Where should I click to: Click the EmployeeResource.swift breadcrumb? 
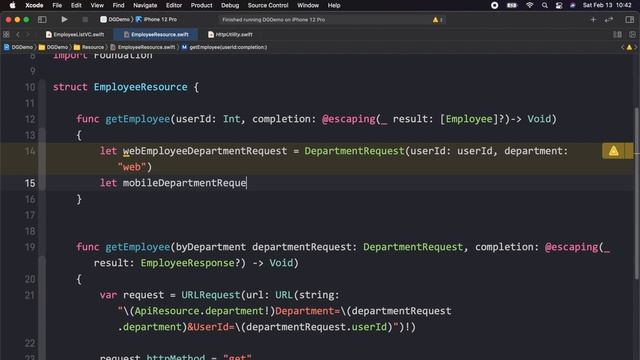pos(143,47)
